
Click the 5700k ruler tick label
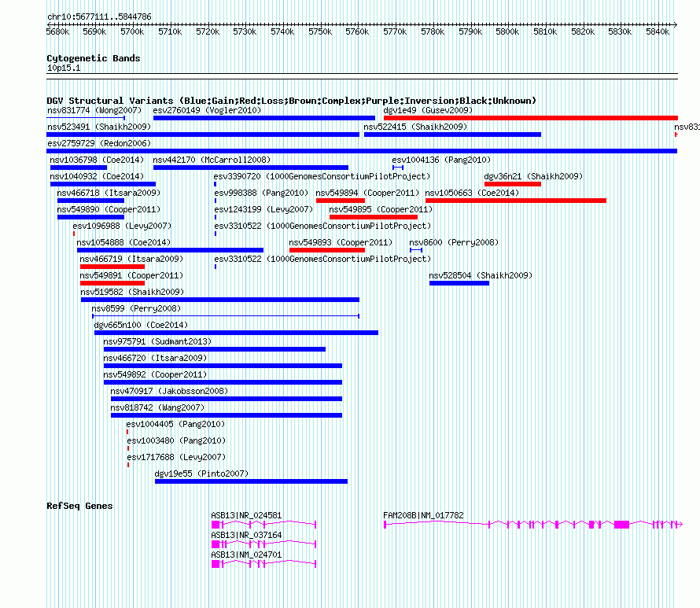pyautogui.click(x=132, y=31)
